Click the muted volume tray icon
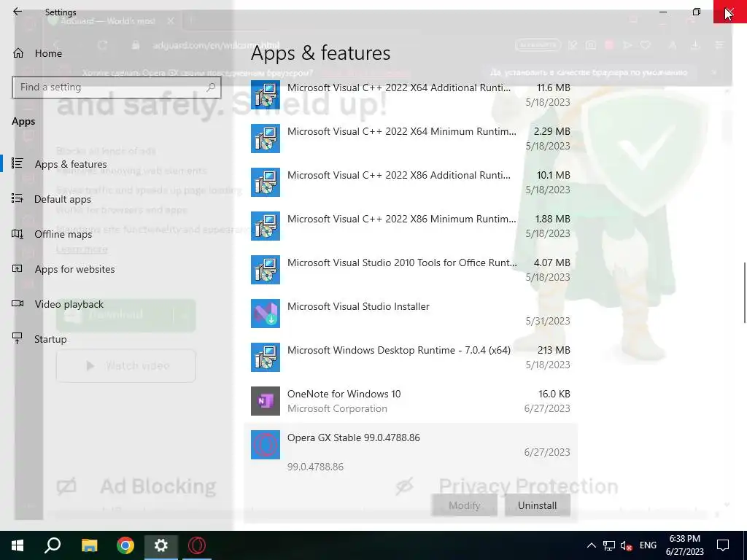Image resolution: width=747 pixels, height=560 pixels. coord(627,545)
